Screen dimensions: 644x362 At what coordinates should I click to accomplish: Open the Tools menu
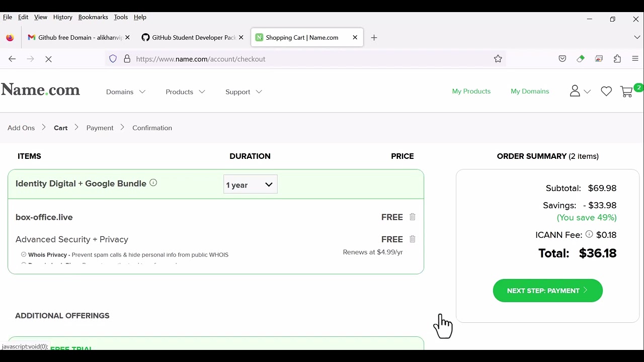(121, 17)
